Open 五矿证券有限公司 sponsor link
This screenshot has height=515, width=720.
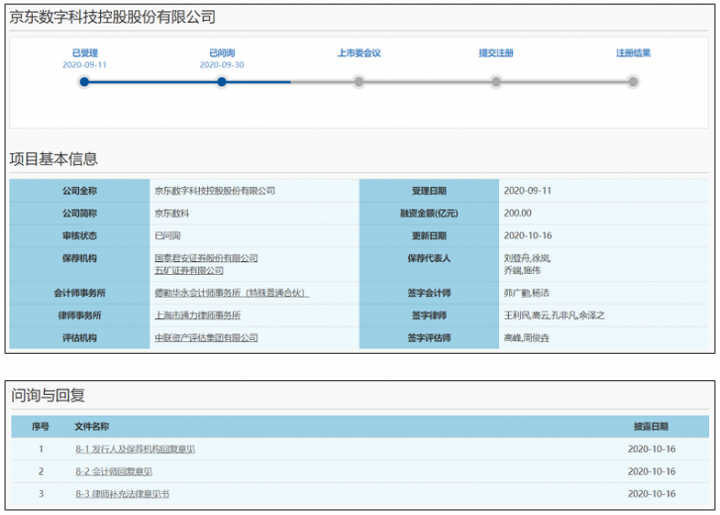189,270
